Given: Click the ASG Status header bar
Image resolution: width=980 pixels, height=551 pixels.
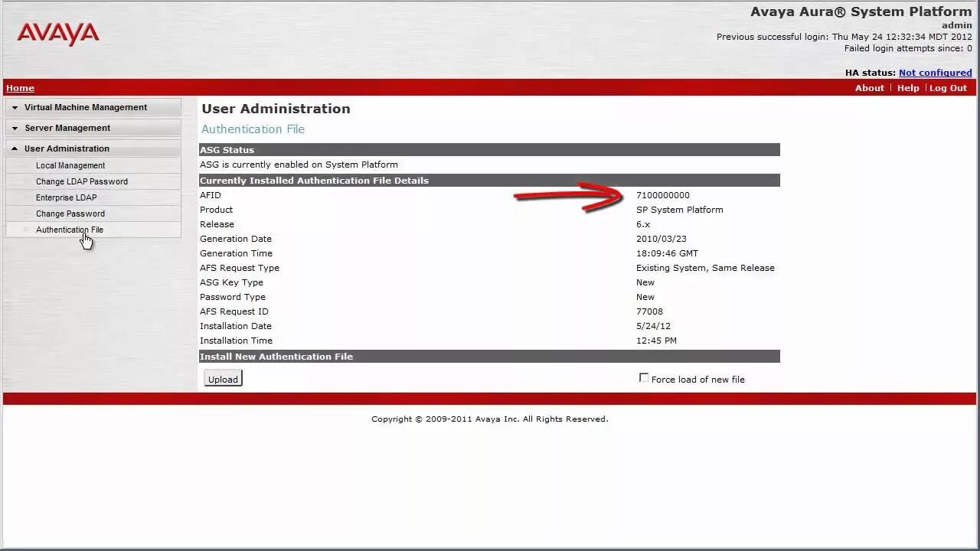Looking at the screenshot, I should point(490,149).
